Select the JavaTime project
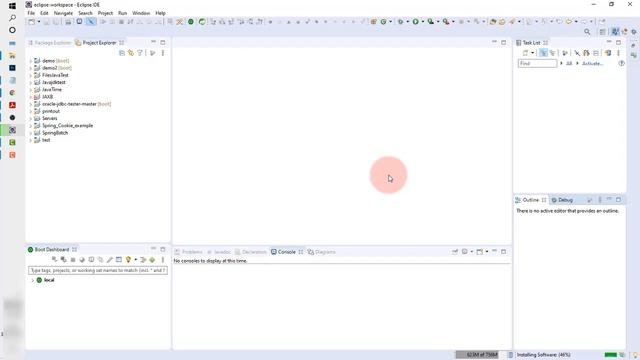 click(52, 89)
